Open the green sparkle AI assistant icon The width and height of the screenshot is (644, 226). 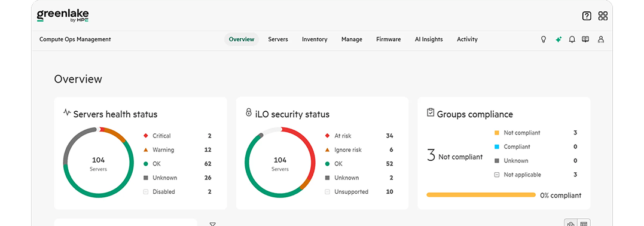point(558,39)
